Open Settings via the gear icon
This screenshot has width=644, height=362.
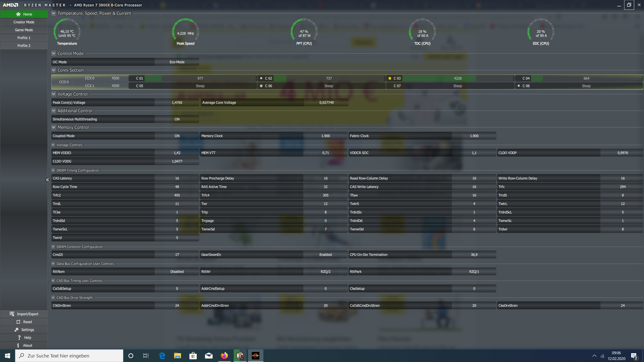[16, 330]
